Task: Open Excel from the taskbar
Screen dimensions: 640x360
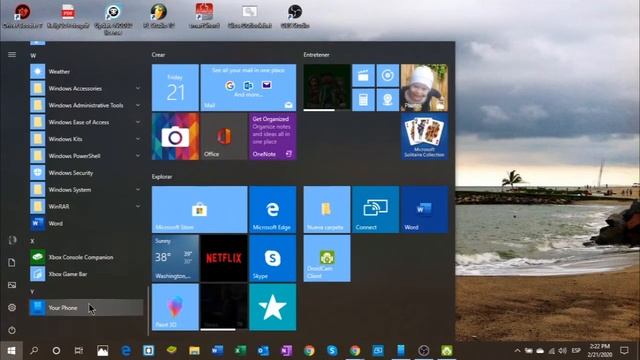Action: click(240, 351)
